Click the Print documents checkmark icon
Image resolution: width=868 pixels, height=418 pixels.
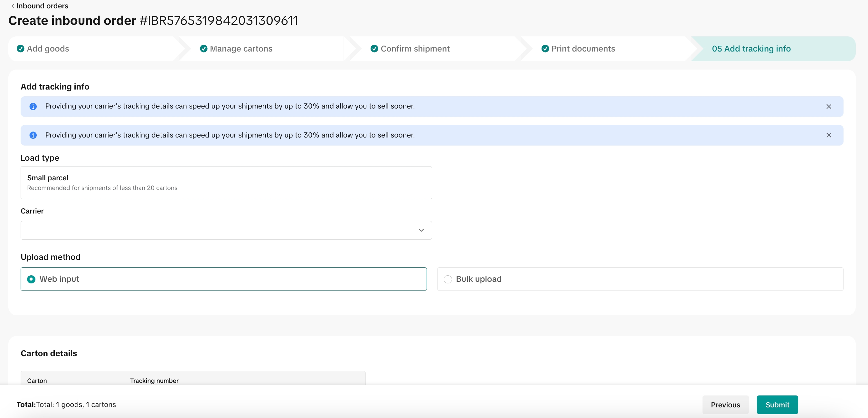point(545,49)
